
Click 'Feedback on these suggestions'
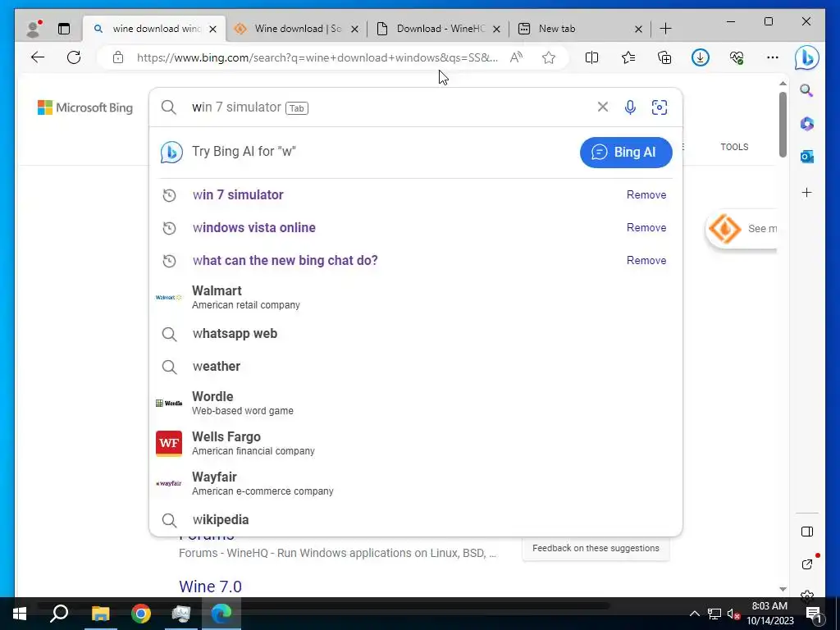(x=596, y=548)
